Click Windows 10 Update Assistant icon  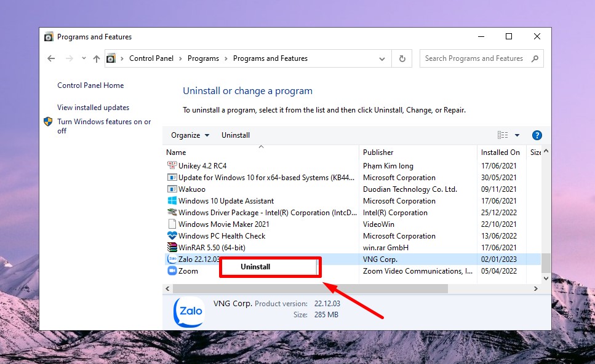tap(172, 200)
